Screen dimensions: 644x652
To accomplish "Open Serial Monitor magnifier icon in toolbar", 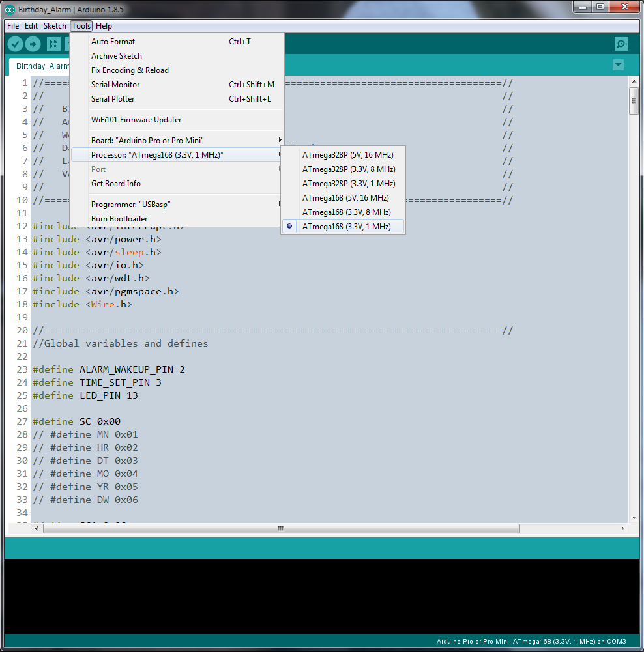I will pyautogui.click(x=621, y=44).
